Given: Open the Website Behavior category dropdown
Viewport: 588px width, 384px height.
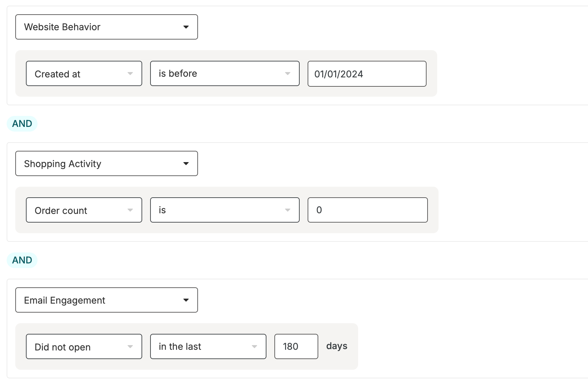Looking at the screenshot, I should [x=107, y=27].
